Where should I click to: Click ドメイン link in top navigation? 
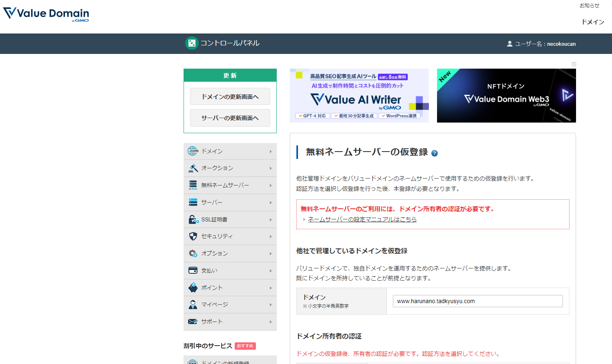tap(593, 22)
